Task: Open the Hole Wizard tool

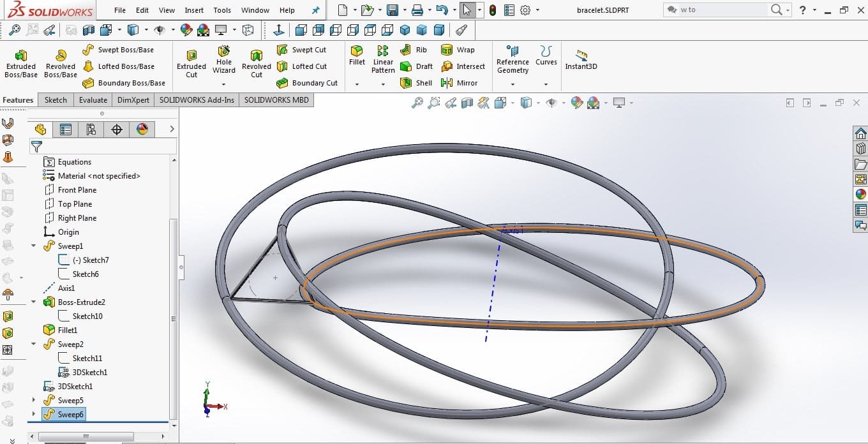Action: [x=224, y=61]
